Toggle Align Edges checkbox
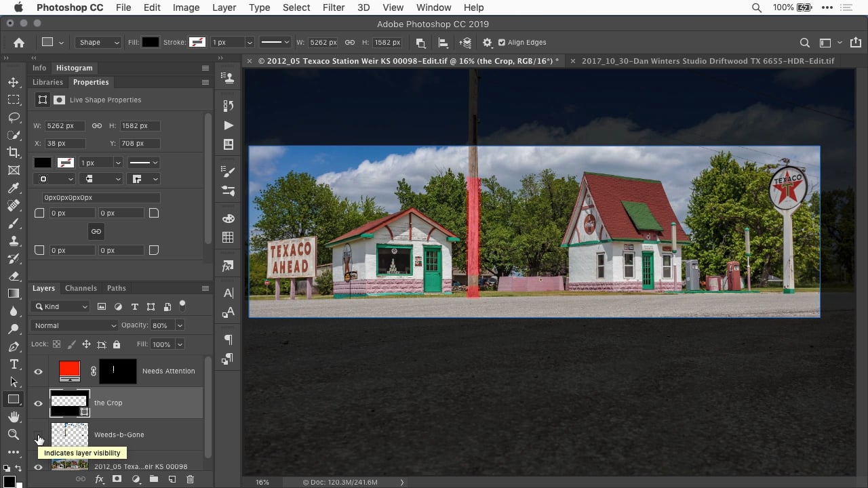Viewport: 868px width, 488px height. click(x=502, y=42)
